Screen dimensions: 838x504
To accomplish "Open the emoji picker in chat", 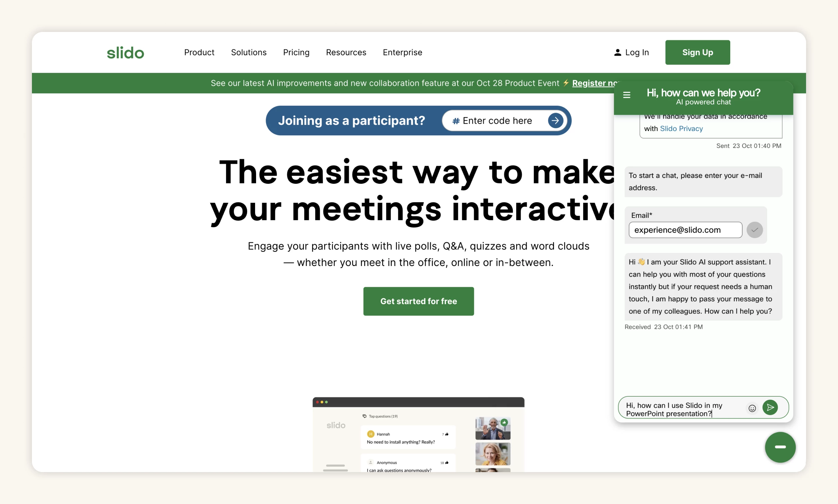I will (752, 408).
